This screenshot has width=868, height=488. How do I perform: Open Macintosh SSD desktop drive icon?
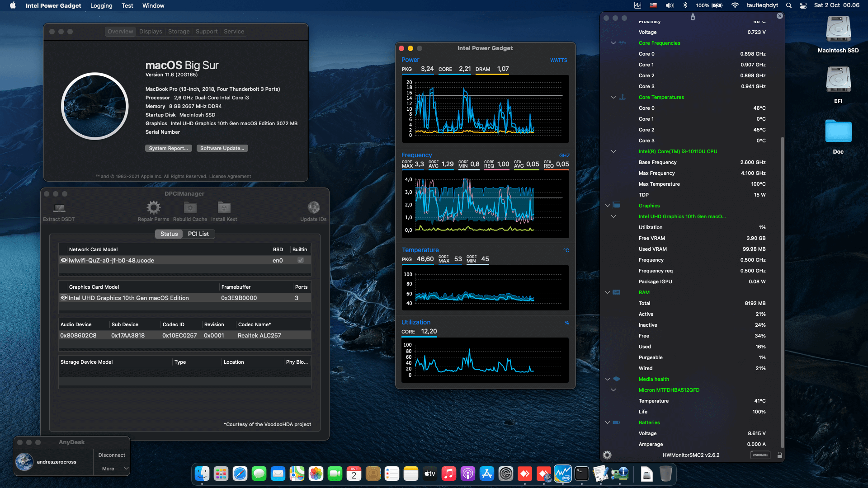click(x=838, y=29)
